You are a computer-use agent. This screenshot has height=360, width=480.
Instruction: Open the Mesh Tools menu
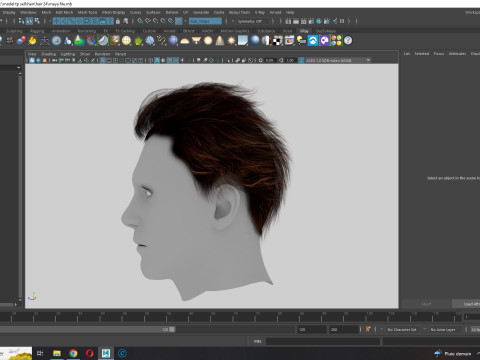87,12
